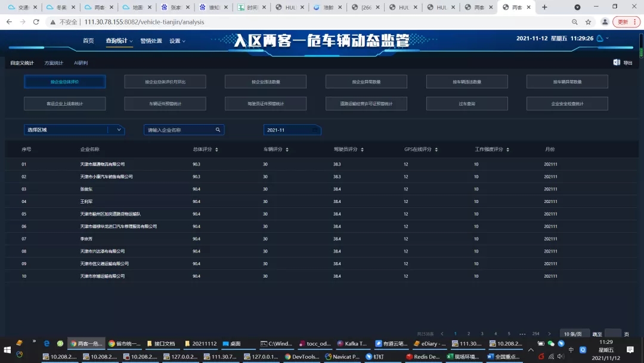Open the calendar icon in the 2021-11 field
Screen dimensions: 644x363
tap(315, 130)
